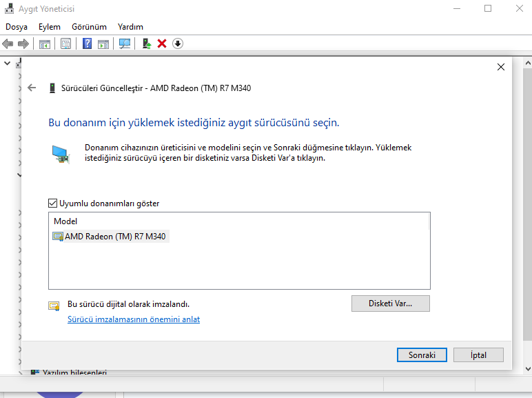Click the Disable device down-arrow icon
Screen dimensions: 532x398
[x=177, y=43]
